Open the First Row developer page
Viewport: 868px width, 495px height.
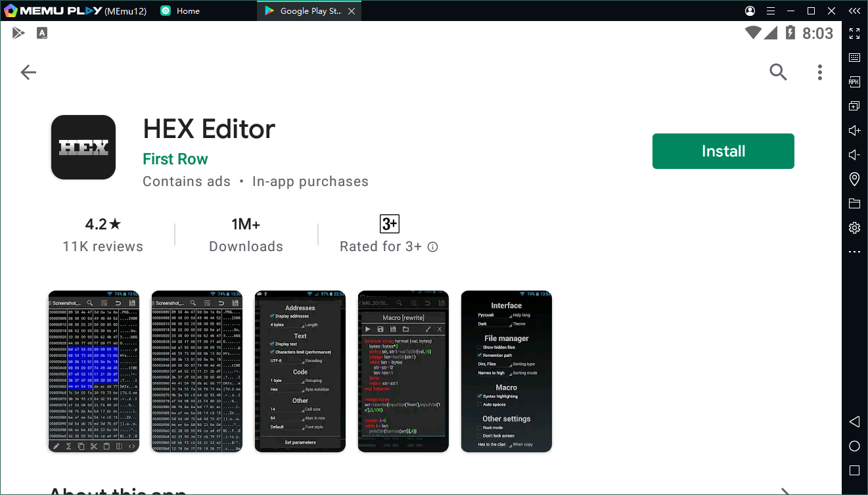(x=175, y=159)
